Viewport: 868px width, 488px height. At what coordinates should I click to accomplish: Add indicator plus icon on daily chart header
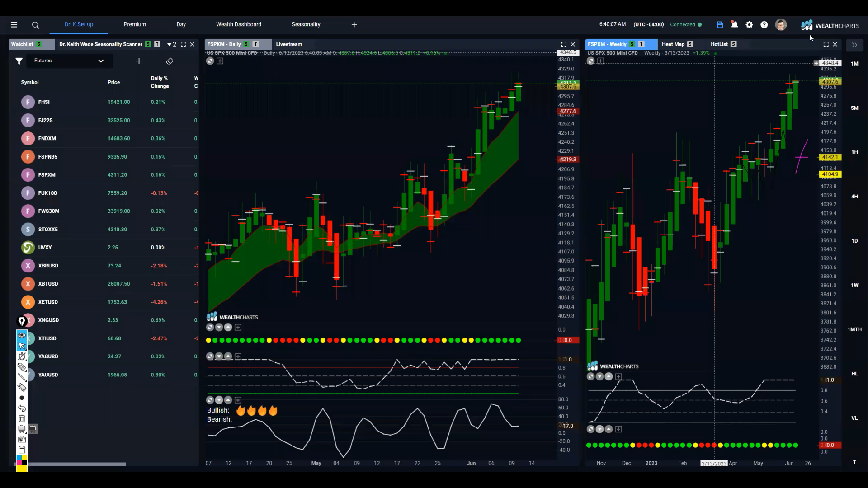[220, 61]
